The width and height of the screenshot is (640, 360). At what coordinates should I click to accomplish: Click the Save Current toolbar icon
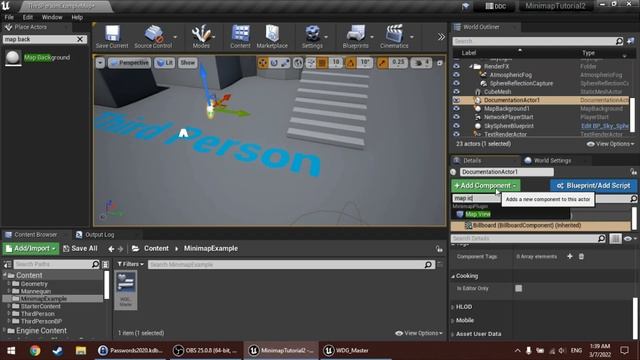click(x=112, y=36)
